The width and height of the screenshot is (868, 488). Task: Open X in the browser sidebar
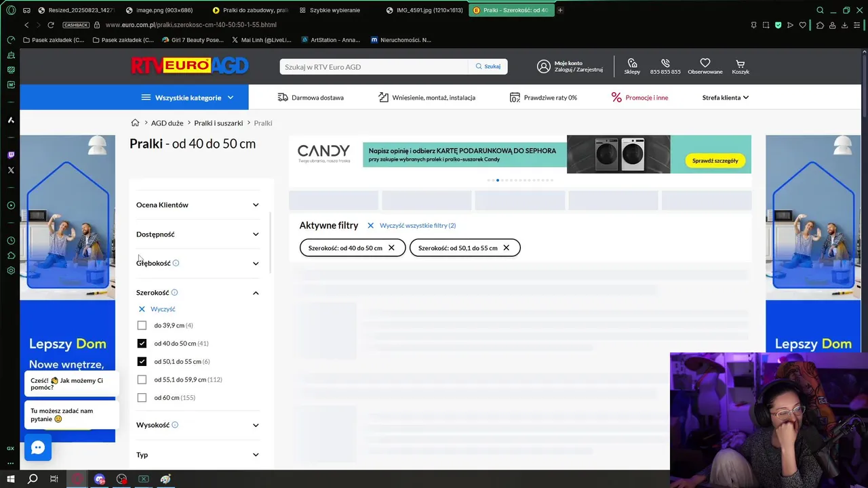(x=10, y=170)
